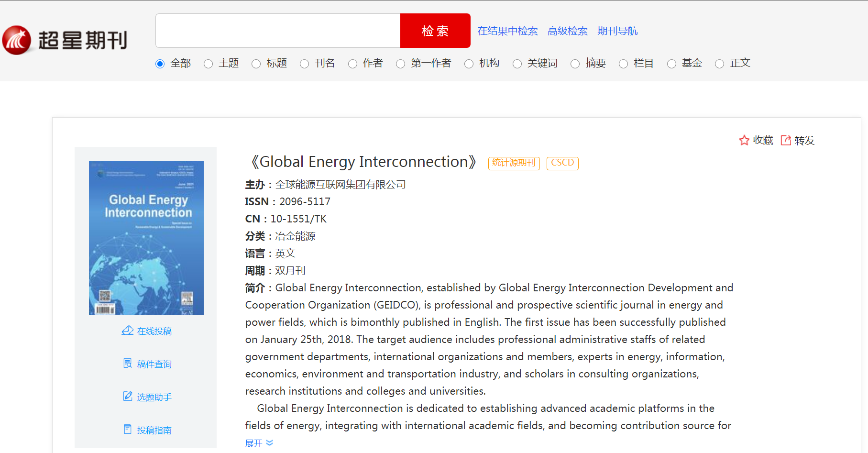The width and height of the screenshot is (868, 453).
Task: Click the share icon next to 转发
Action: coord(786,140)
